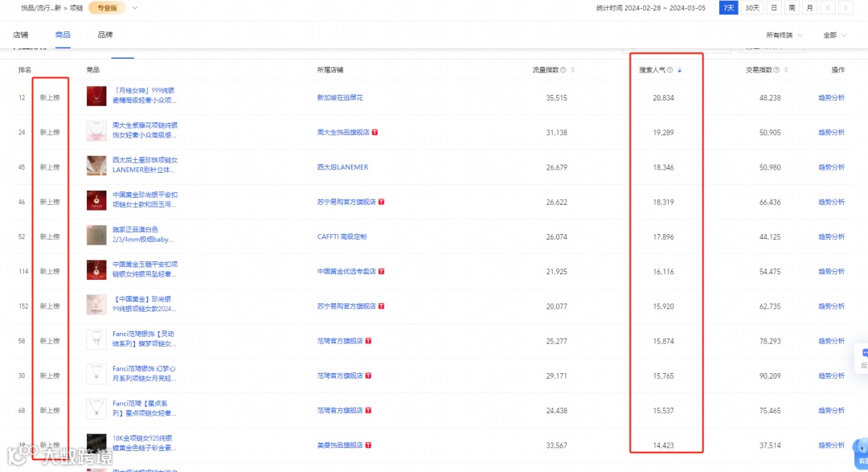The height and width of the screenshot is (472, 868).
Task: Open the 全部 filter dropdown
Action: click(x=835, y=35)
